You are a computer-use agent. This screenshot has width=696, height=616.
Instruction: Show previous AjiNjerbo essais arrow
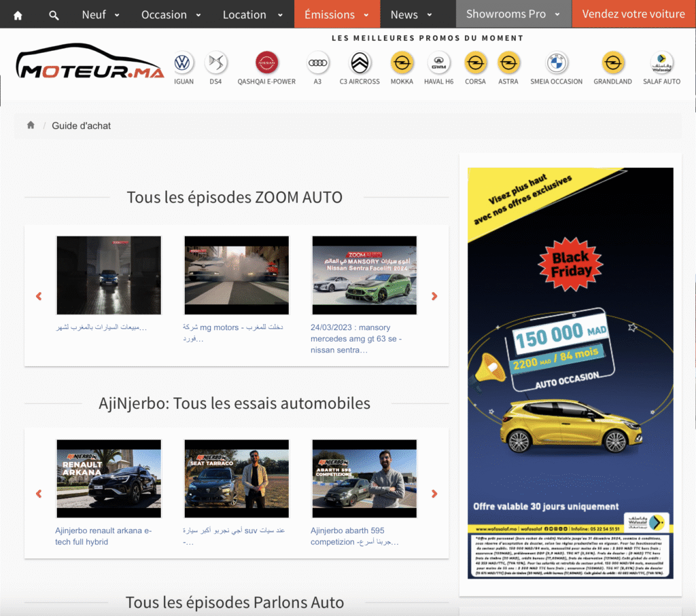[x=39, y=494]
